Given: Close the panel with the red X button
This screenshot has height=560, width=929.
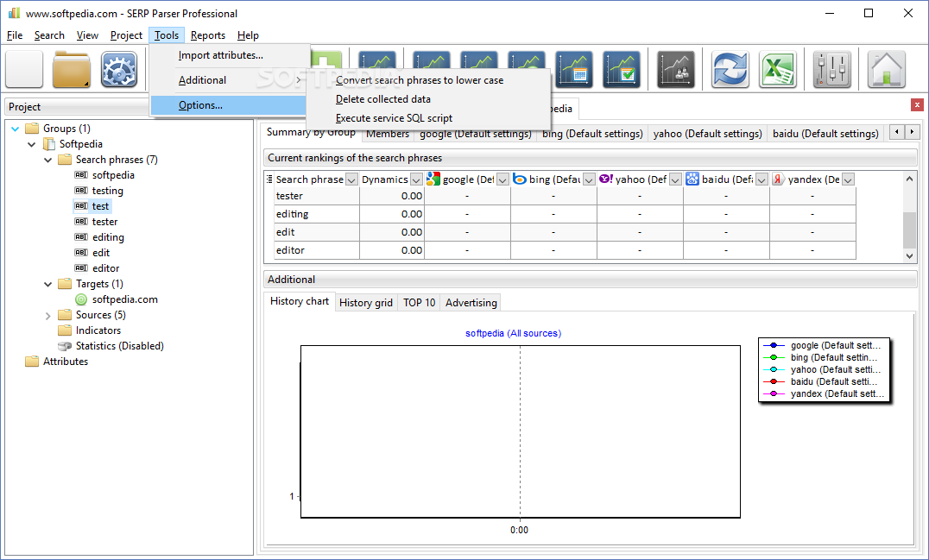Looking at the screenshot, I should pyautogui.click(x=917, y=104).
